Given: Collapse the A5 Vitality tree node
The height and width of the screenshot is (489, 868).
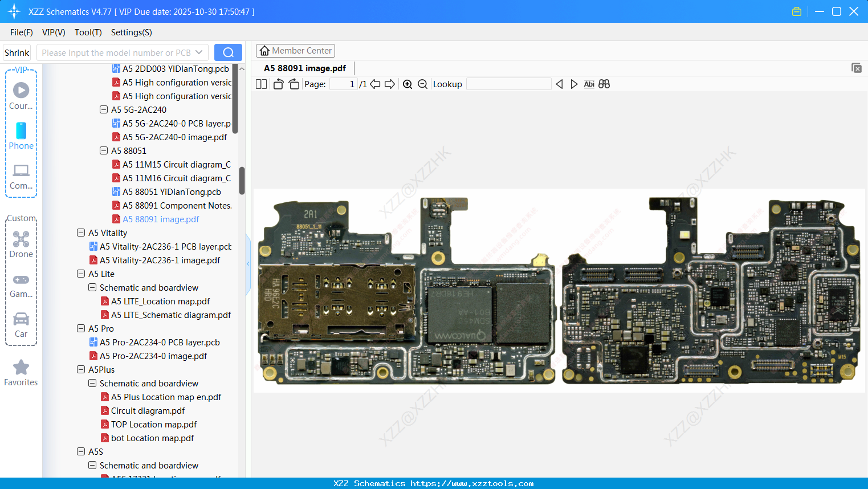Looking at the screenshot, I should [x=81, y=233].
